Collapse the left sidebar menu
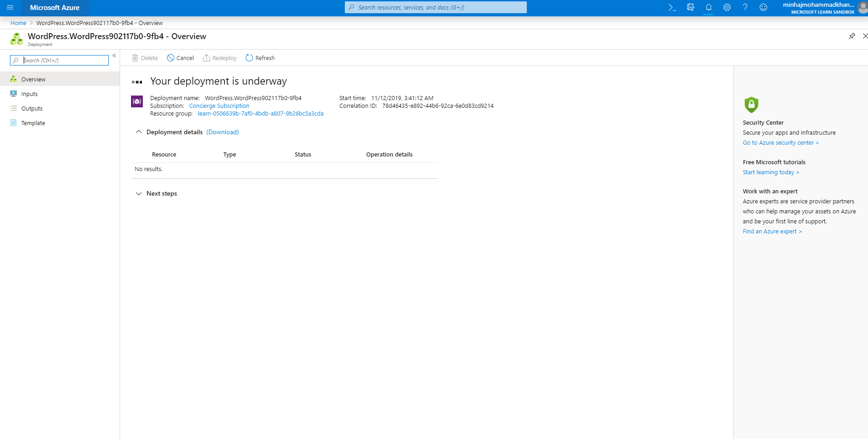868x439 pixels. (x=114, y=56)
